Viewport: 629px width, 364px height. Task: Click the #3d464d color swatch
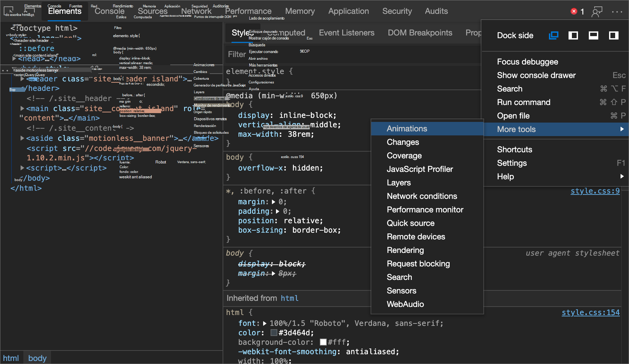[274, 333]
